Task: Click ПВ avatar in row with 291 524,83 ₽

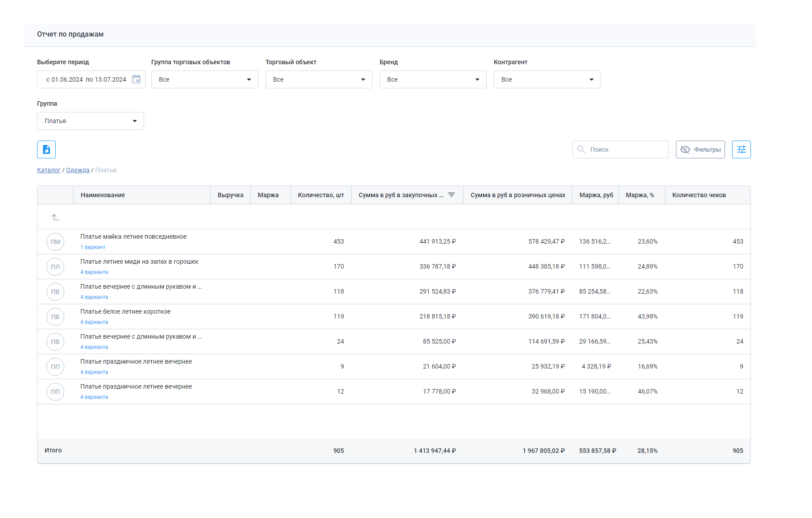Action: (x=55, y=292)
